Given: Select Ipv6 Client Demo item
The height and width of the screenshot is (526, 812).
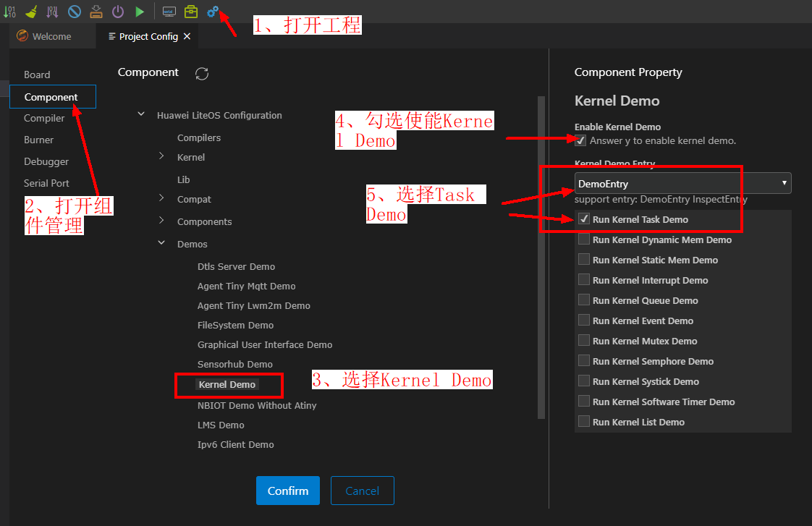Looking at the screenshot, I should coord(236,445).
